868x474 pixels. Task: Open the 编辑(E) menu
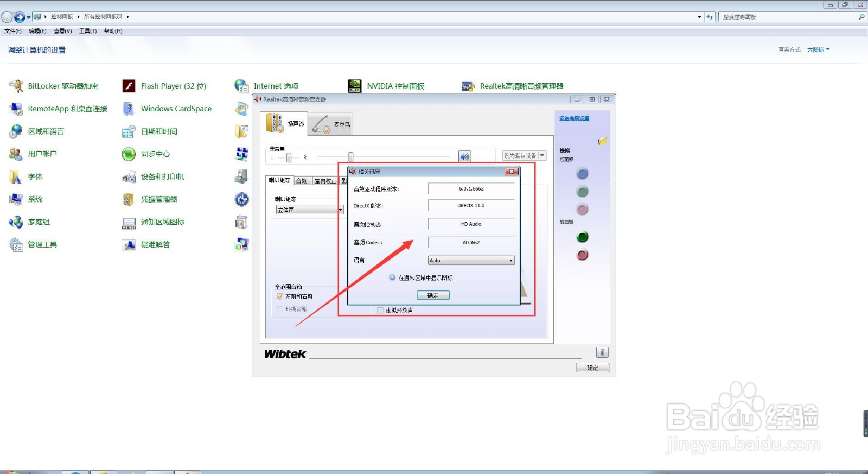[37, 31]
